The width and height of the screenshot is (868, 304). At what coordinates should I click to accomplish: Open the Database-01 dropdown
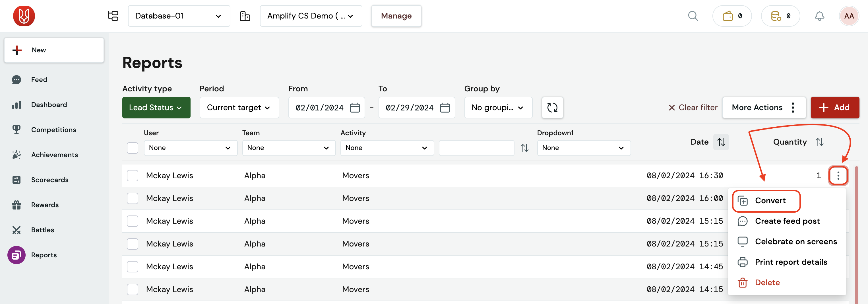pos(179,16)
